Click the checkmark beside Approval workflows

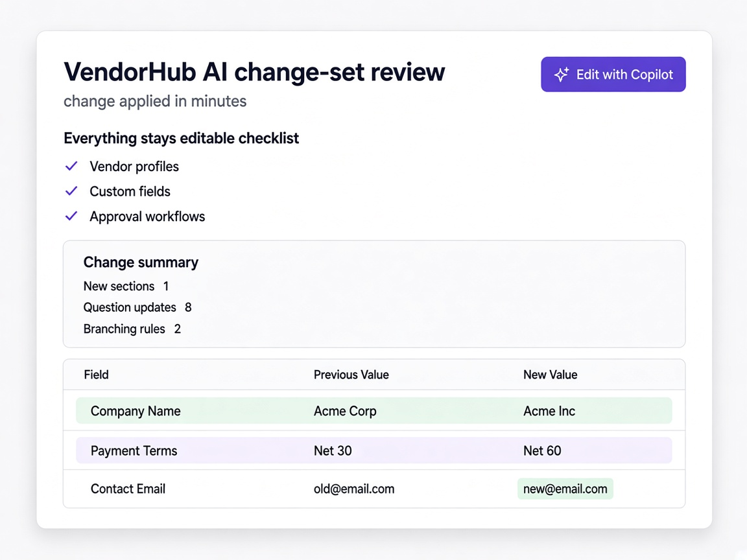[x=71, y=216]
